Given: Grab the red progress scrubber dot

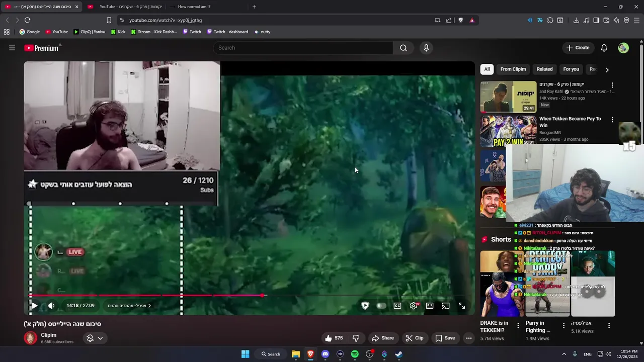Looking at the screenshot, I should [x=263, y=295].
